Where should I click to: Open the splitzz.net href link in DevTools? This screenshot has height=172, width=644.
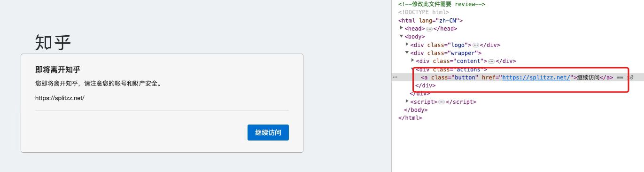point(536,78)
